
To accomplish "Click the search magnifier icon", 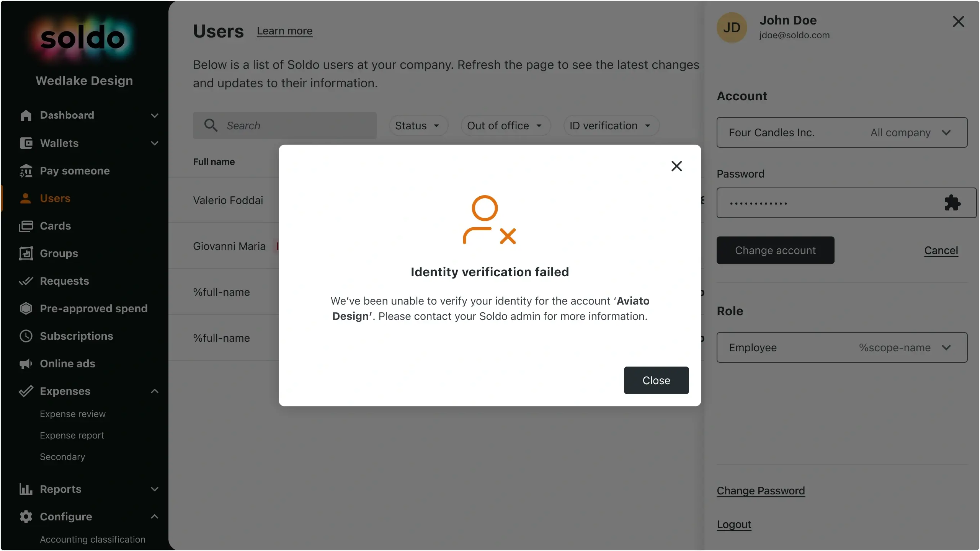I will click(211, 125).
